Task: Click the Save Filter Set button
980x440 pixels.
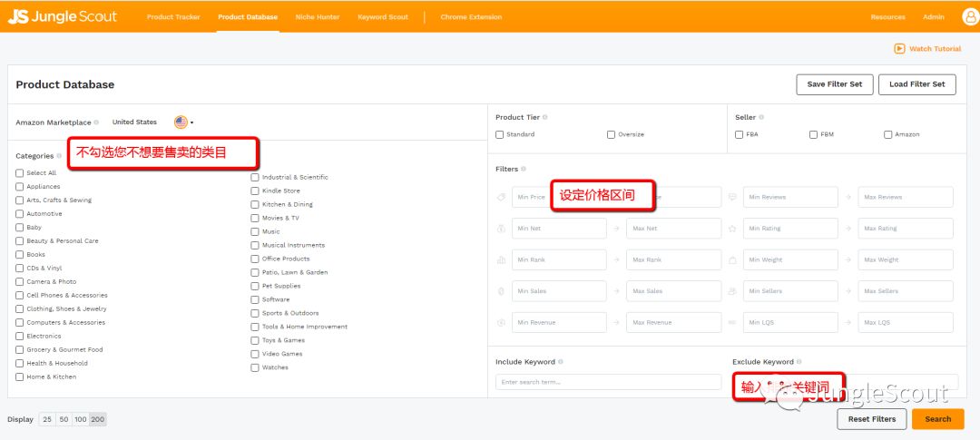Action: [834, 84]
